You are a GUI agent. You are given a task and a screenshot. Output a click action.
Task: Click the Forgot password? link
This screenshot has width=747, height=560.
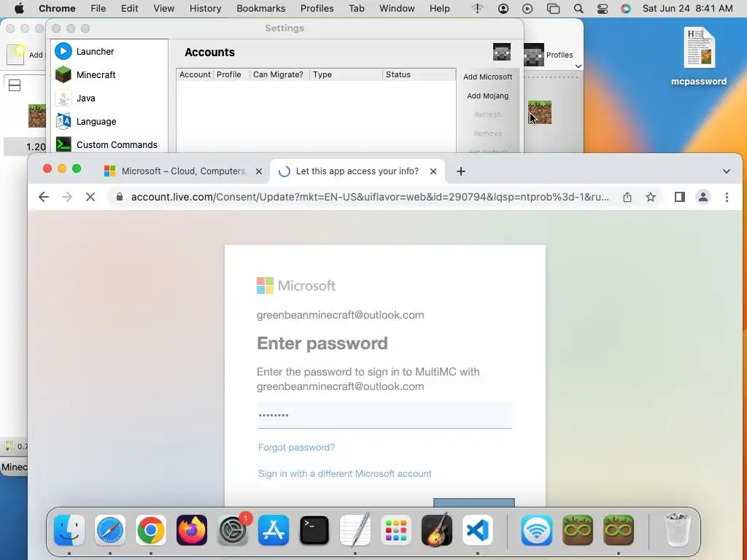click(x=296, y=447)
